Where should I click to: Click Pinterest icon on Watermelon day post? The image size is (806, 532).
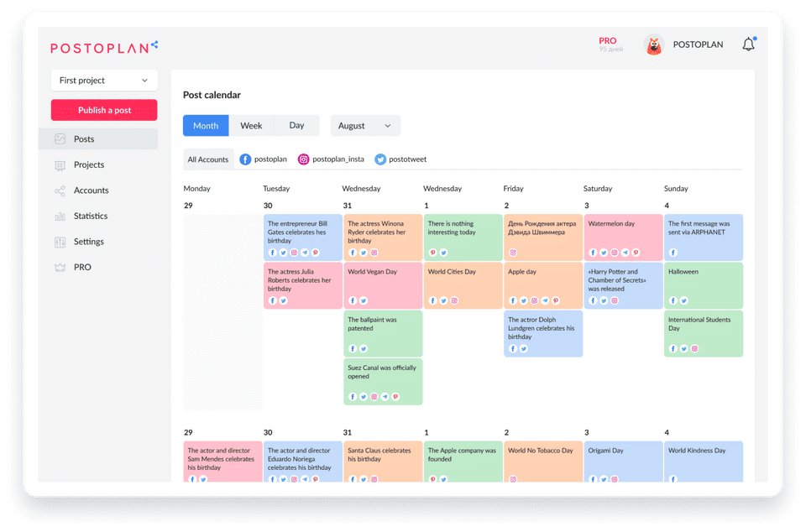636,253
